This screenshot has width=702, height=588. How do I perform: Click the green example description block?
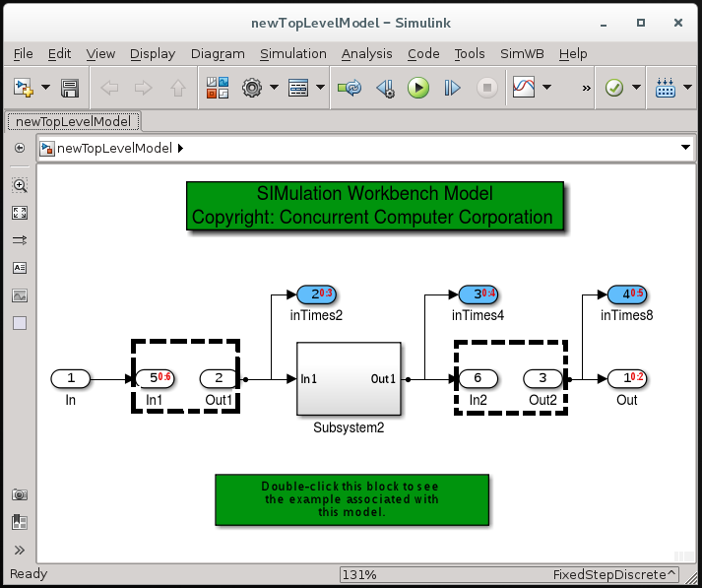point(351,499)
